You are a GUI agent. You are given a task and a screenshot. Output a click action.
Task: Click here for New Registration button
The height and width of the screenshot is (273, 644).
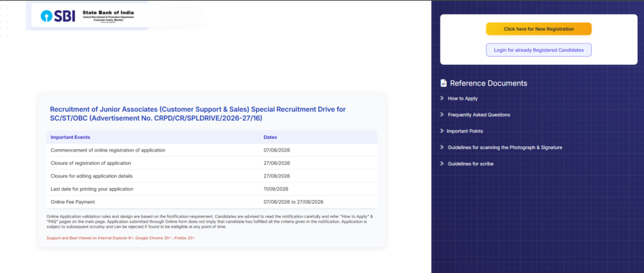[539, 29]
